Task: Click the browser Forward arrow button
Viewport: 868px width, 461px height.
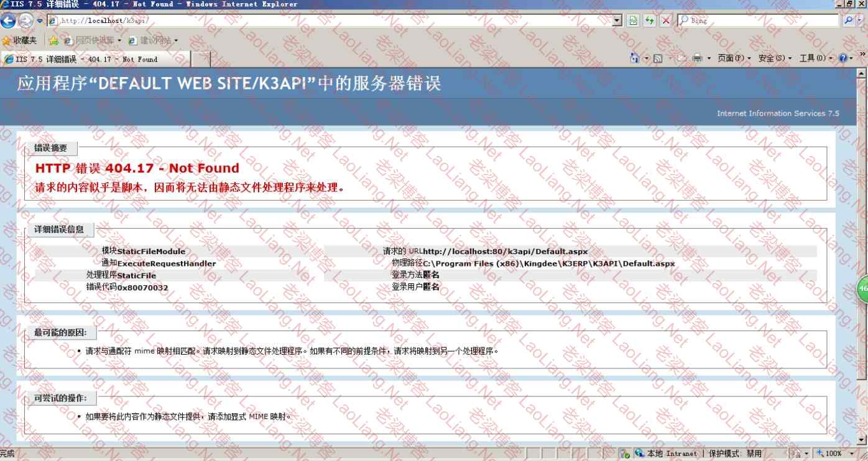Action: tap(26, 21)
